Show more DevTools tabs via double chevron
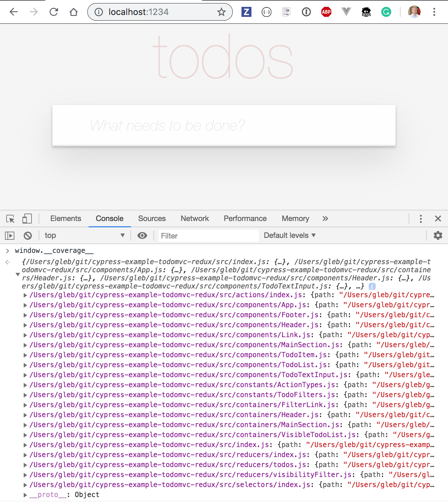448x502 pixels. [325, 219]
